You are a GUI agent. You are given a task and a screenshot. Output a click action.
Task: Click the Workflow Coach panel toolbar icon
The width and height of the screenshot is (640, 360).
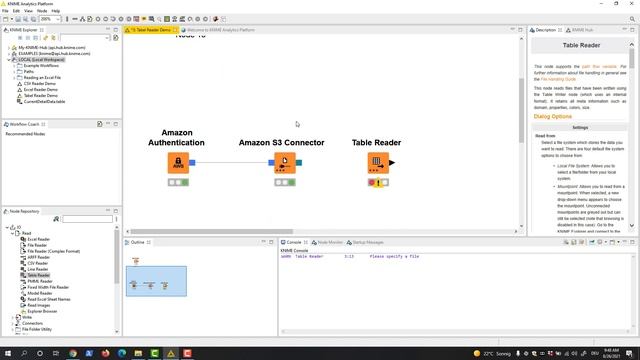click(100, 124)
